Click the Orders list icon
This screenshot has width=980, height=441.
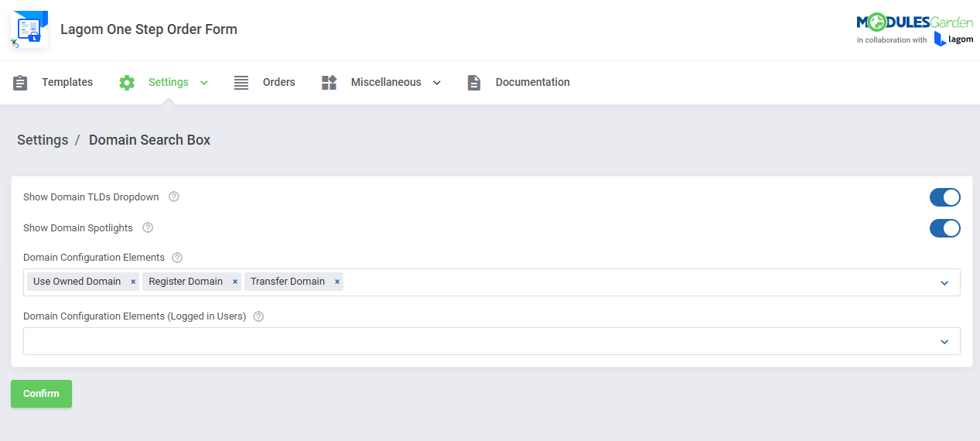[241, 83]
